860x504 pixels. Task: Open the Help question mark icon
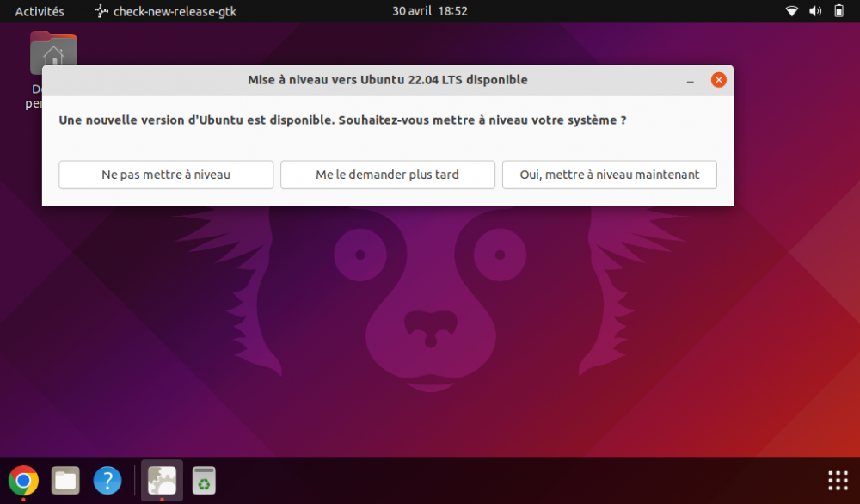pos(107,481)
